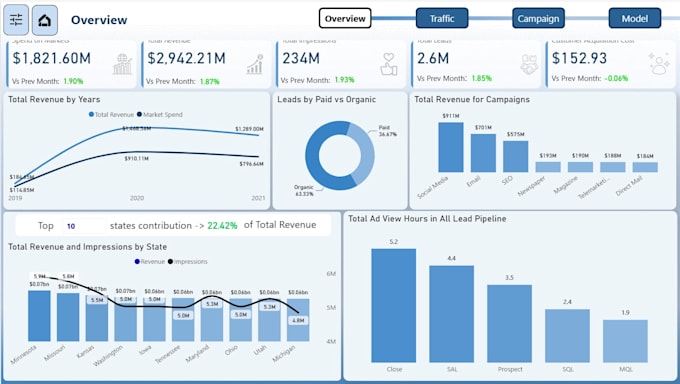Select the Telemarketing campaign bar
The image size is (680, 384).
[x=613, y=167]
